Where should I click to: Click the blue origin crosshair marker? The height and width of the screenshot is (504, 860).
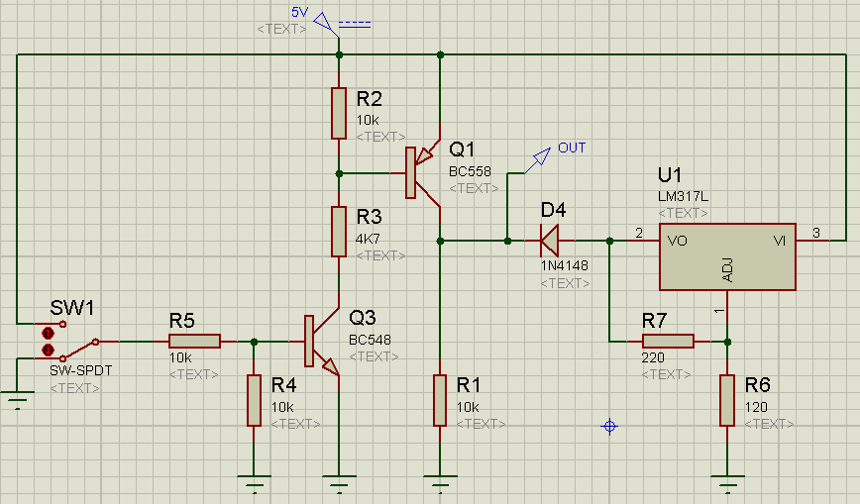click(x=609, y=426)
